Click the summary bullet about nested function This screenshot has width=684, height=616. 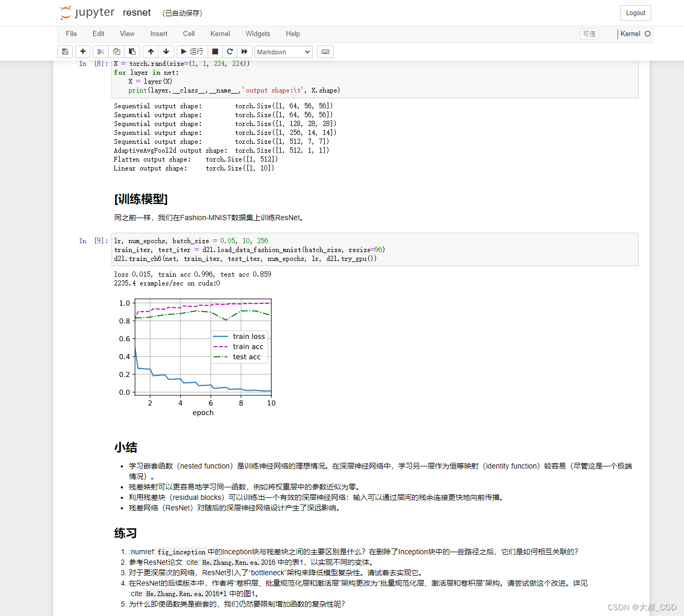point(380,471)
